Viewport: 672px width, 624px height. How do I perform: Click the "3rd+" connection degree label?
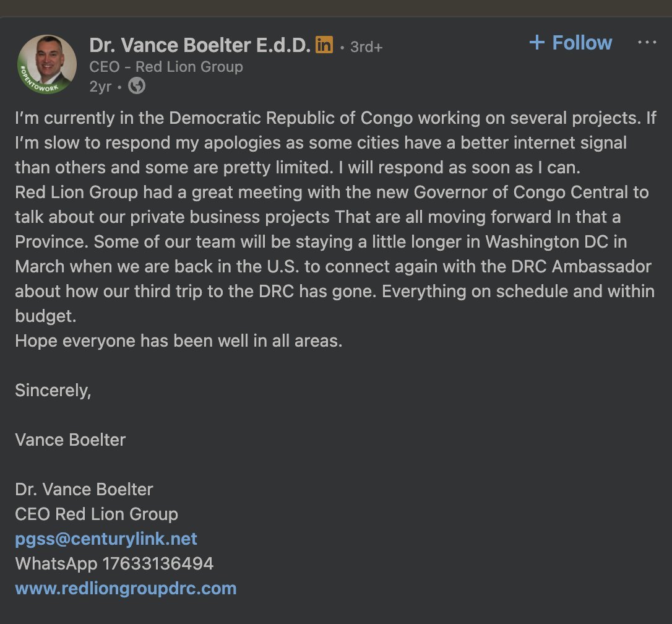pos(366,46)
